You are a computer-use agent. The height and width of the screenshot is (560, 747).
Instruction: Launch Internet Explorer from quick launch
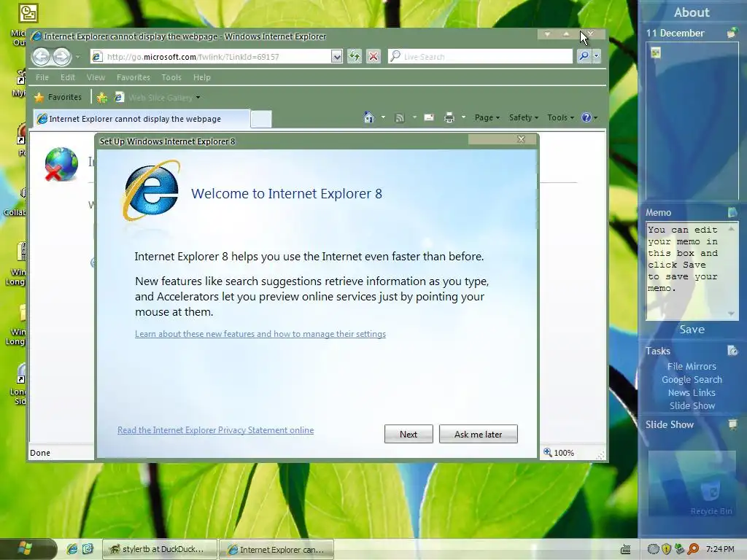[x=72, y=549]
